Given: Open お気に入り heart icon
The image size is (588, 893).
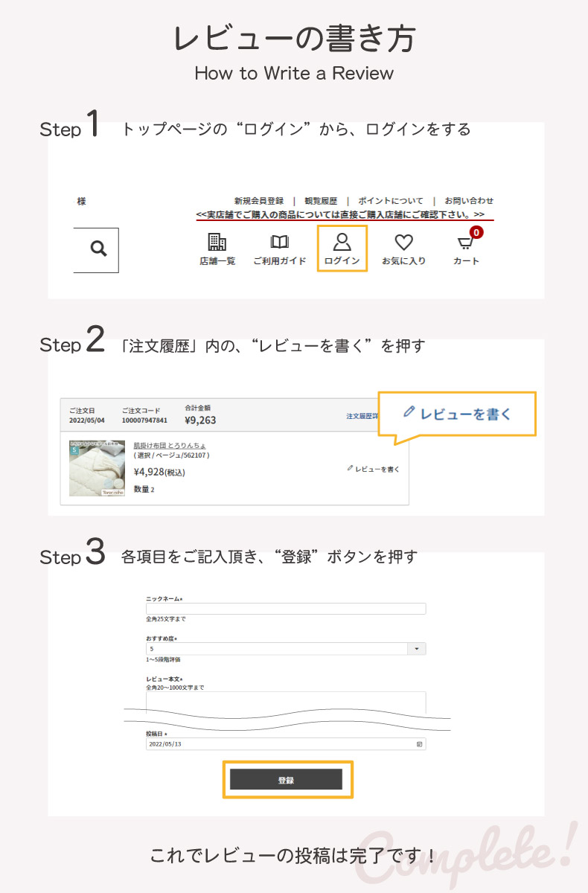Looking at the screenshot, I should [x=403, y=242].
